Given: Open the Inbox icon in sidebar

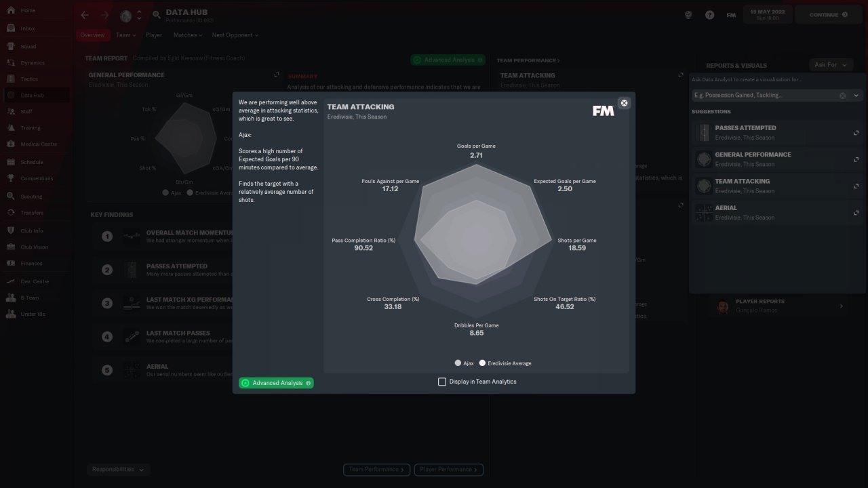Looking at the screenshot, I should coord(11,28).
